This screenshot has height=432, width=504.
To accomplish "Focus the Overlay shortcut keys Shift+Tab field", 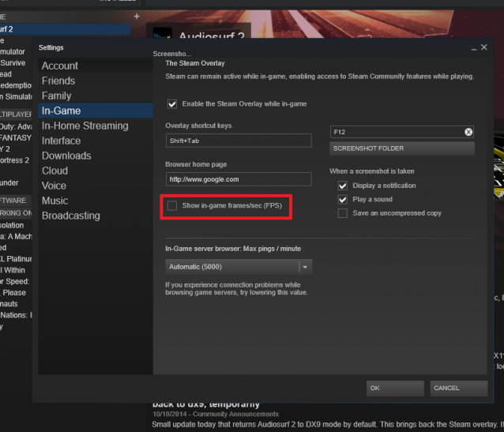I will (x=239, y=141).
